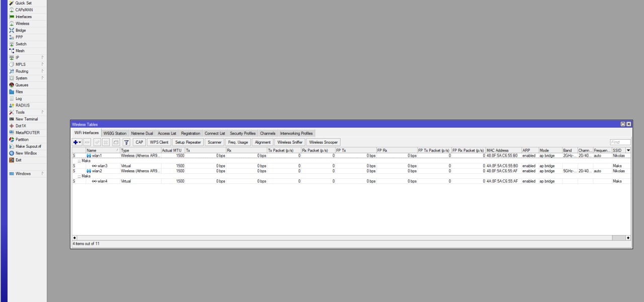Expand the System submenu

tap(27, 78)
